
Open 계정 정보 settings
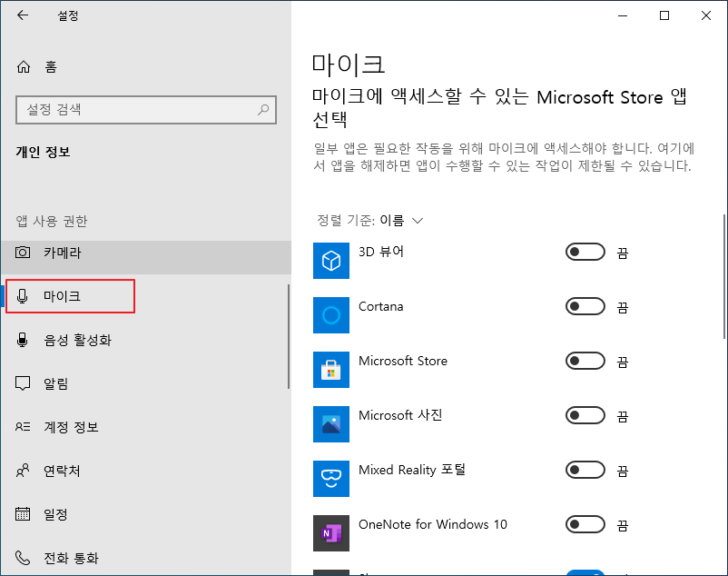[146, 427]
